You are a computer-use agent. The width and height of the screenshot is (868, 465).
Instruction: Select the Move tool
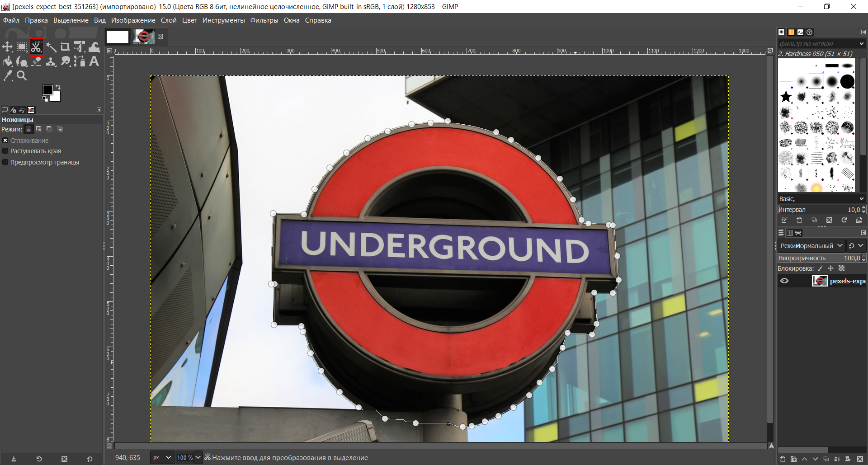point(8,47)
